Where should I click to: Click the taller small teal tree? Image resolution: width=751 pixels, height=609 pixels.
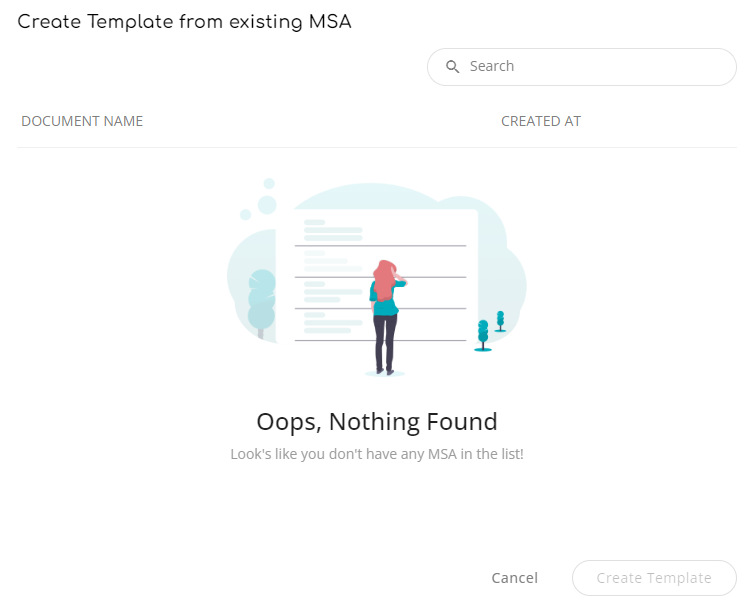pos(483,335)
